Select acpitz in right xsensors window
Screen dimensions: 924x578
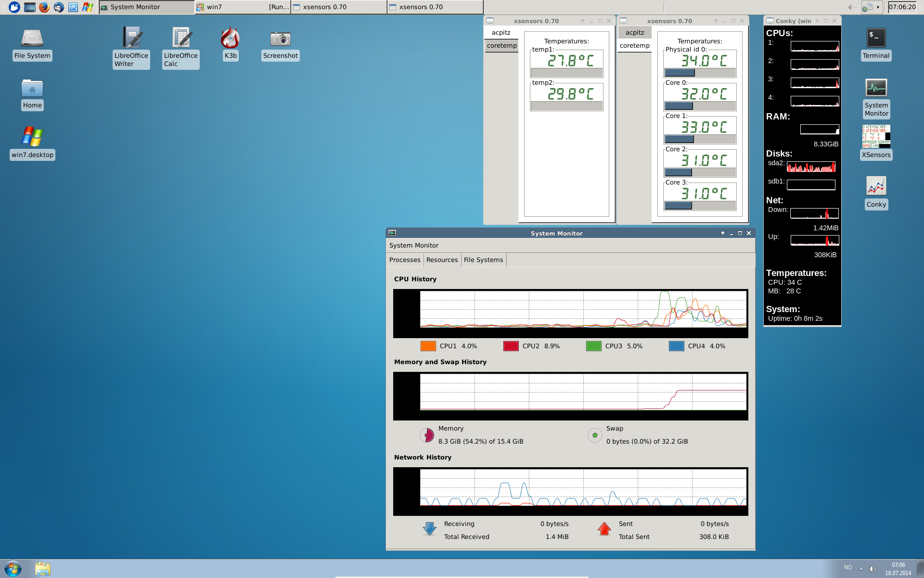(x=635, y=33)
